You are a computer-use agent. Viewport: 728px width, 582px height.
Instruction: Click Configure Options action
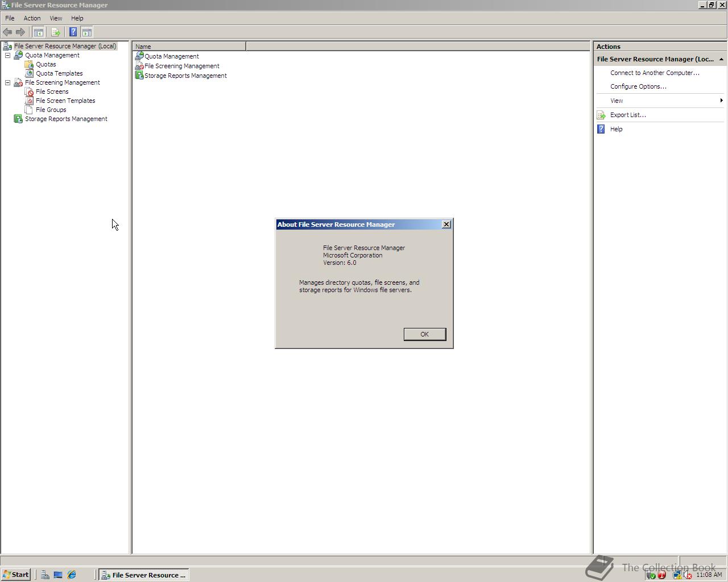pos(638,86)
